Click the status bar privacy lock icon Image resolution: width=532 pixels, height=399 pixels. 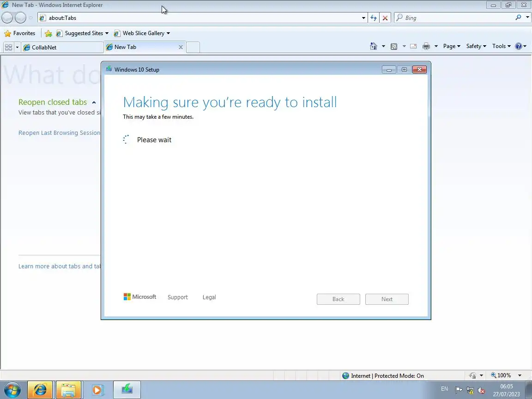(472, 375)
